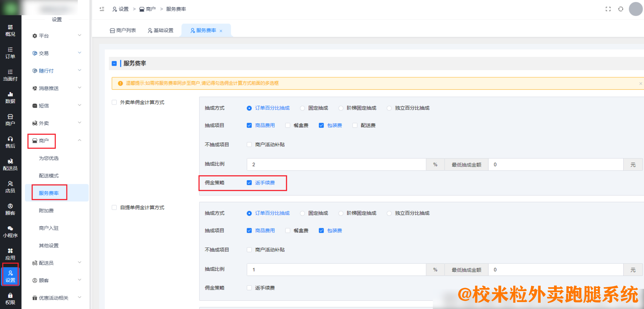Switch to the 商户列表 tab
644x309 pixels.
[123, 30]
